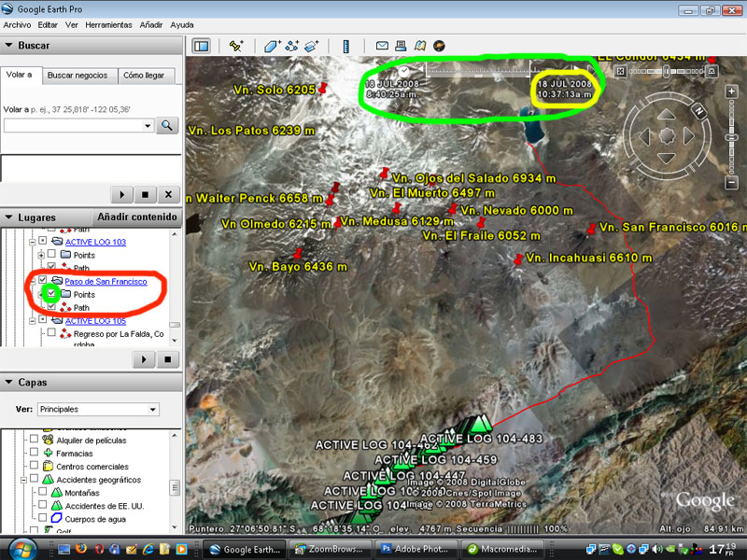Click the N north indicator on the compass
Screen dimensions: 747x560
tap(699, 111)
